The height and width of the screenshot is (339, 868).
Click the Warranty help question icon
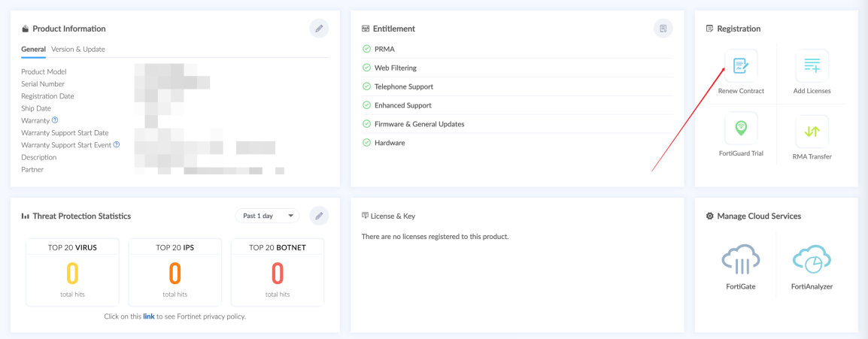55,120
